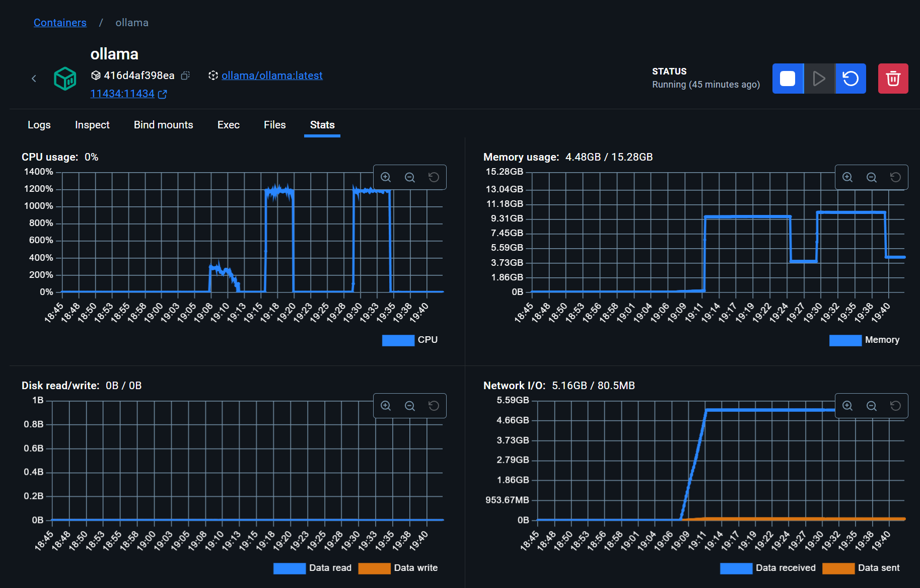Image resolution: width=920 pixels, height=588 pixels.
Task: Click the orange Data sent color swatch
Action: click(x=838, y=568)
